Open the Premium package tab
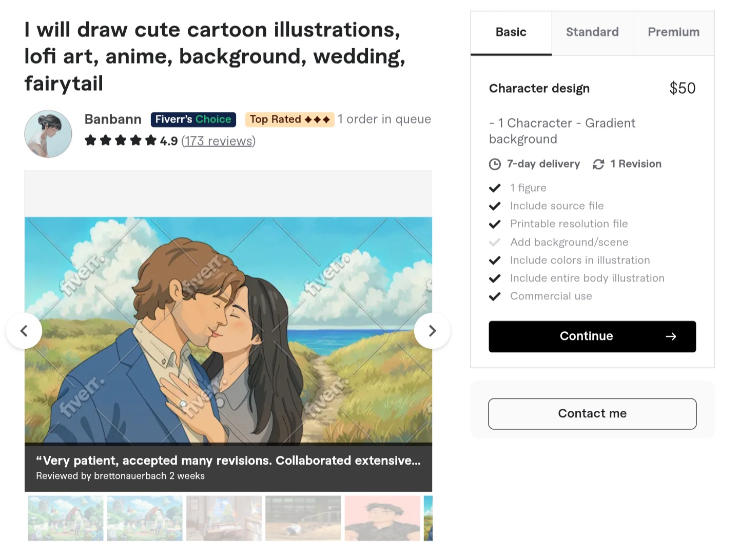739x560 pixels. (x=673, y=32)
